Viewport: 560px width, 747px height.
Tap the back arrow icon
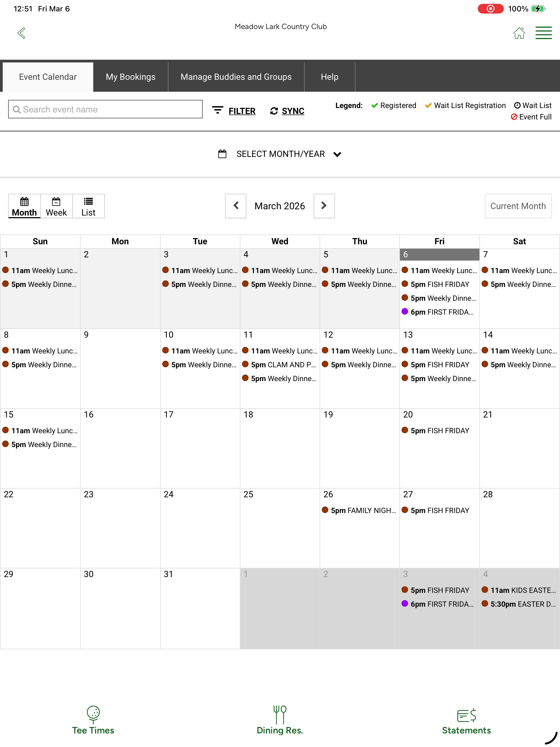(x=21, y=33)
